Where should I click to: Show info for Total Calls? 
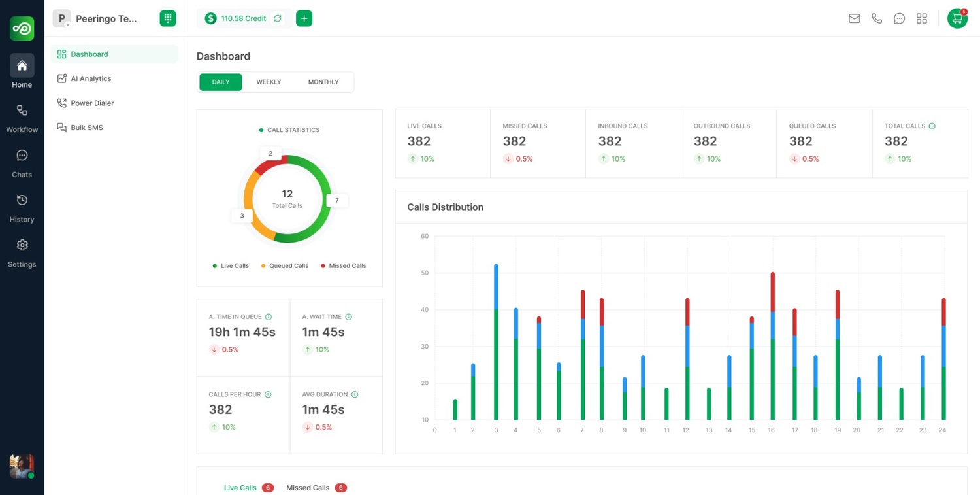click(x=932, y=126)
